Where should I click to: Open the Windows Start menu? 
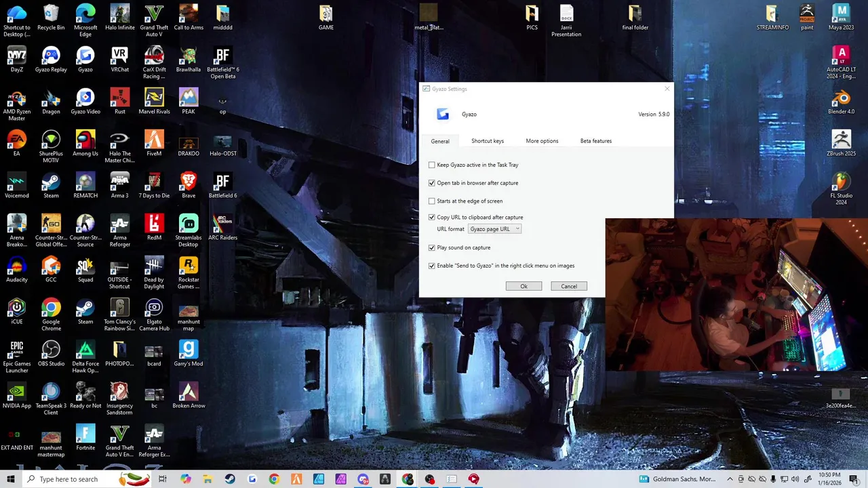pos(10,479)
